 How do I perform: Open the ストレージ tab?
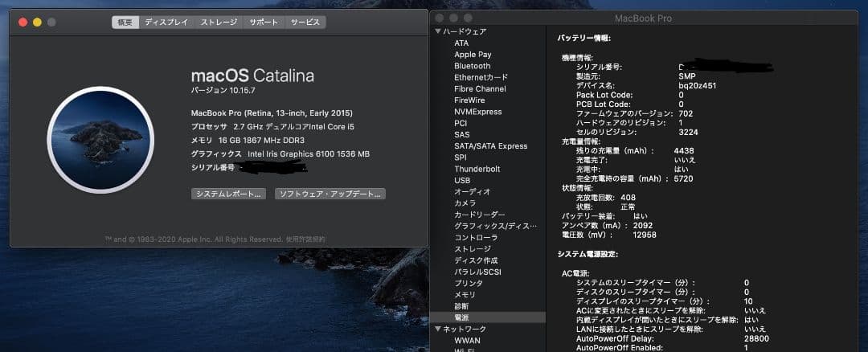pyautogui.click(x=219, y=23)
